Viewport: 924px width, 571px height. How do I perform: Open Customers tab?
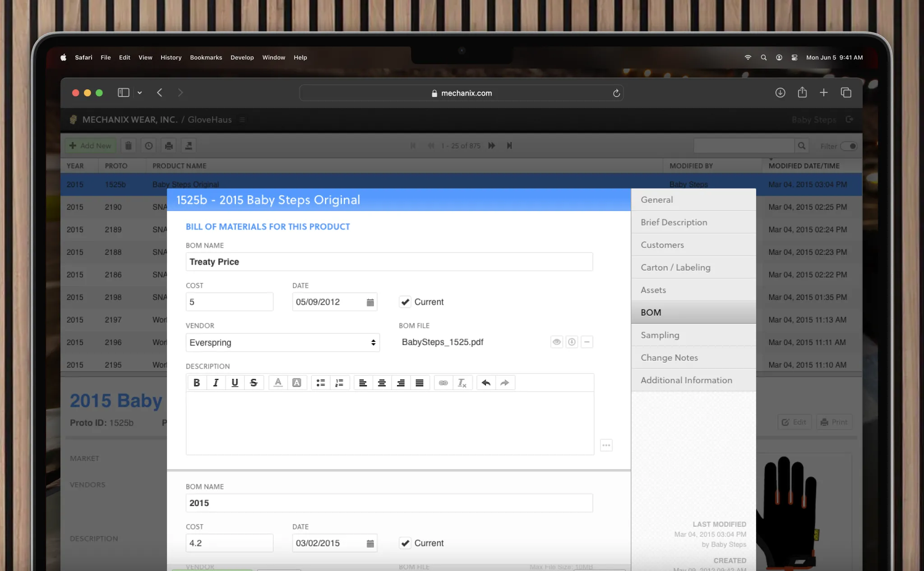click(693, 244)
